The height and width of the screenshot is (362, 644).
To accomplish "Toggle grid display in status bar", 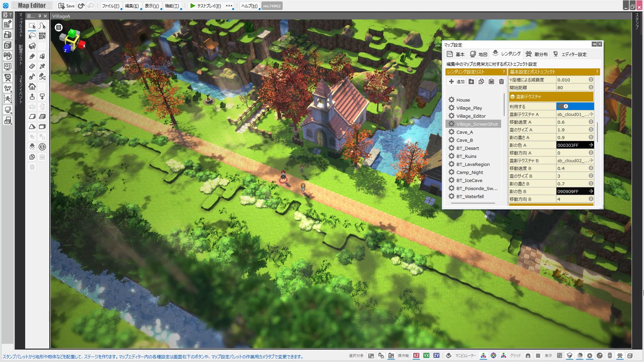I will click(538, 356).
